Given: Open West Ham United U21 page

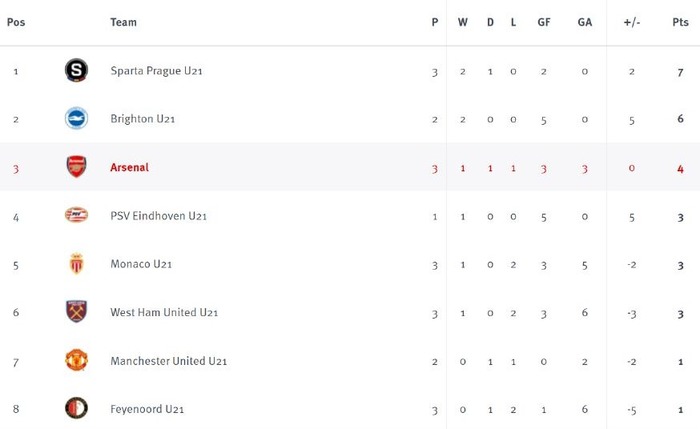Looking at the screenshot, I should click(x=164, y=312).
